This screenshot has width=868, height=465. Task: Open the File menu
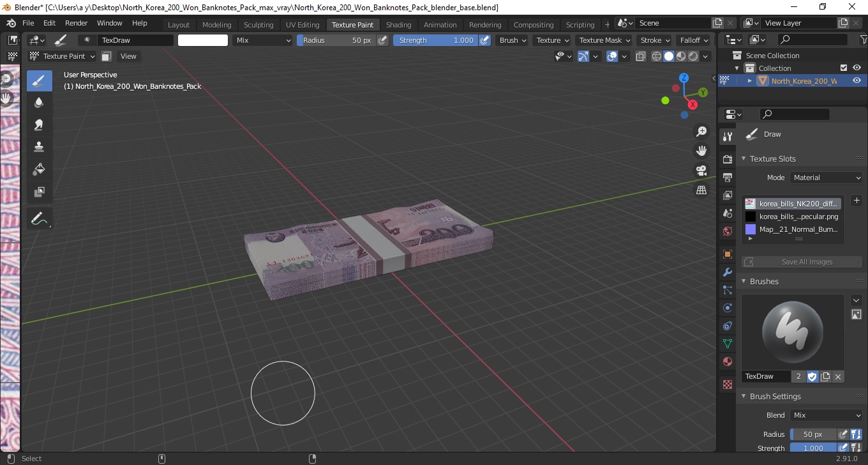28,23
